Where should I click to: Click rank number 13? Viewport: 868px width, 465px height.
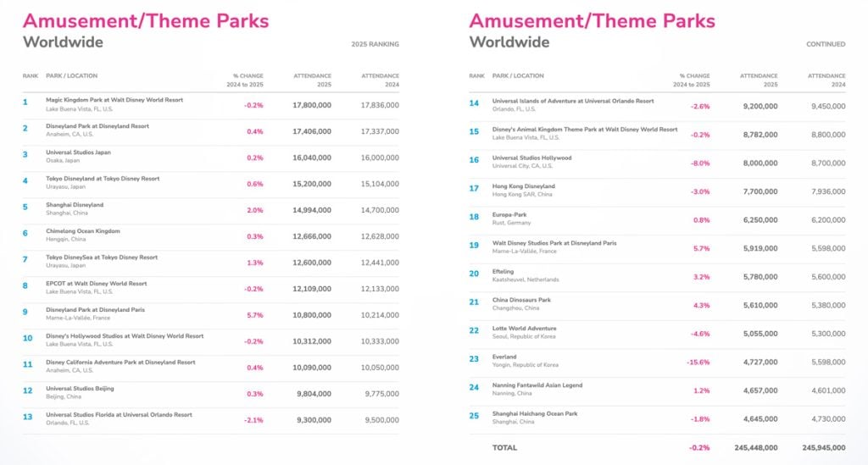tap(28, 417)
